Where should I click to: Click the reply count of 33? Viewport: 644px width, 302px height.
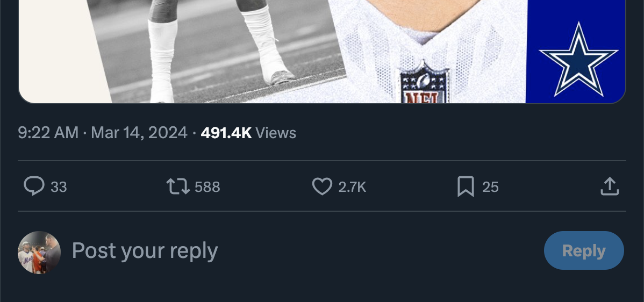(x=59, y=187)
